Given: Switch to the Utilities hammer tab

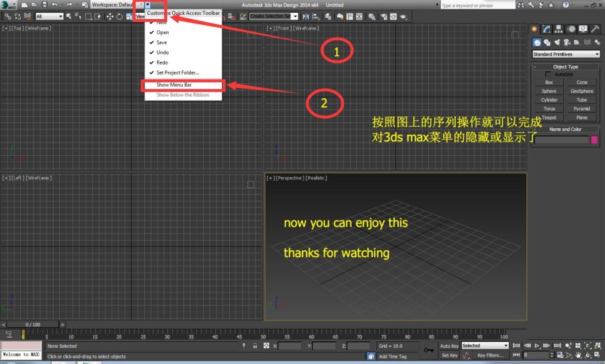Looking at the screenshot, I should (595, 29).
